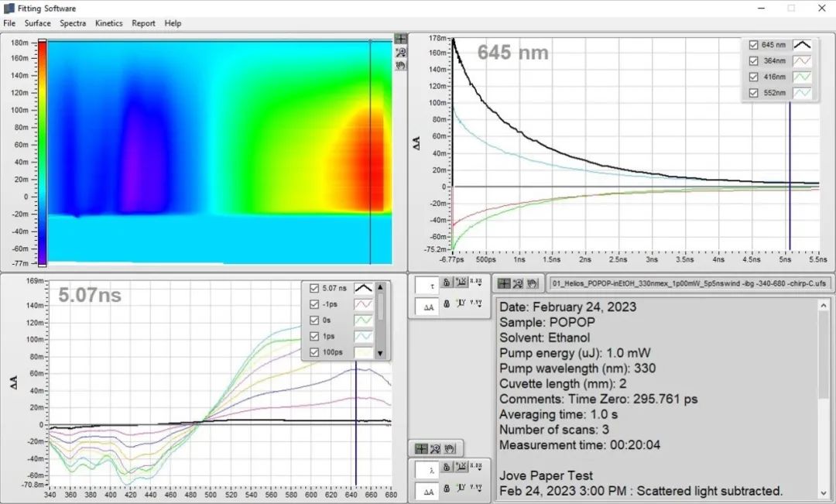Uncheck the 552nm kinetic trace

[x=753, y=93]
